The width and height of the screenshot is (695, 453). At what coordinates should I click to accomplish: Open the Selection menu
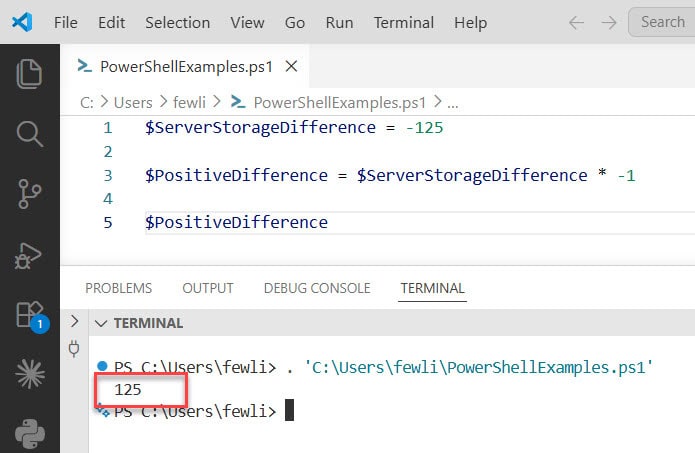point(177,22)
